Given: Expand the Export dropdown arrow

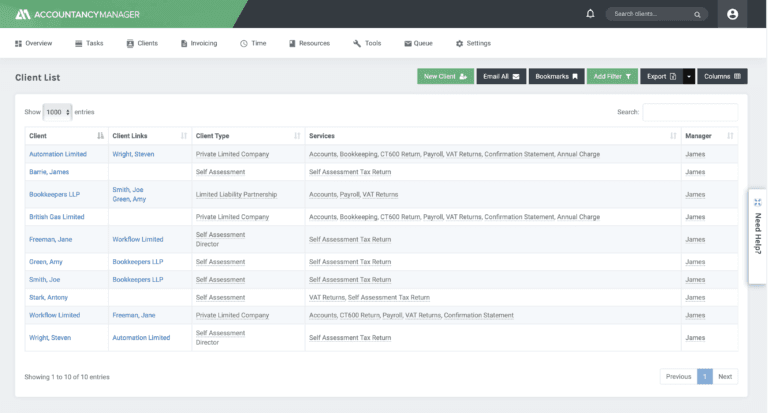Looking at the screenshot, I should pos(689,76).
